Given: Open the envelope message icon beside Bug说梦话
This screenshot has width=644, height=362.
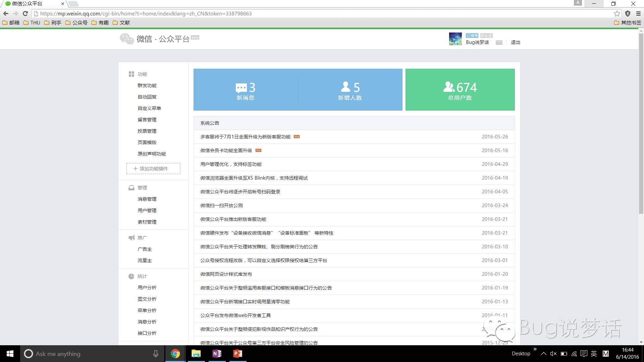Looking at the screenshot, I should click(x=499, y=42).
